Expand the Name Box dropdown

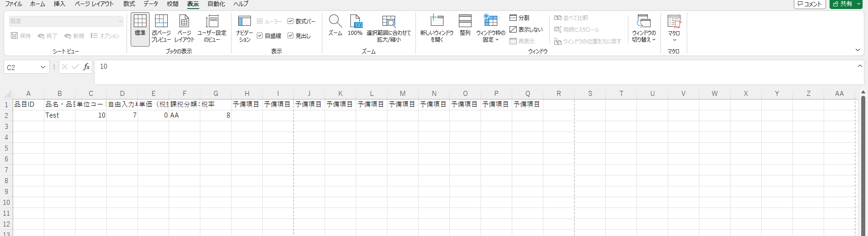click(x=43, y=67)
